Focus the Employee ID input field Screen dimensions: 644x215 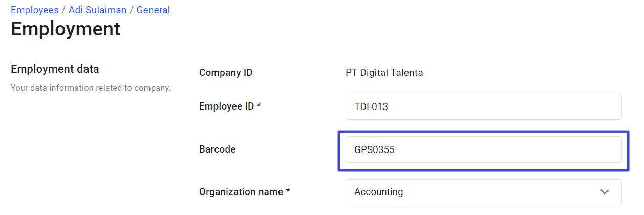[483, 107]
